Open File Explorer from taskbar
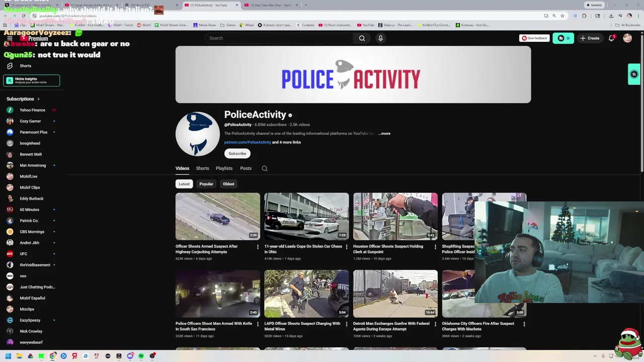The height and width of the screenshot is (362, 644). pyautogui.click(x=19, y=356)
